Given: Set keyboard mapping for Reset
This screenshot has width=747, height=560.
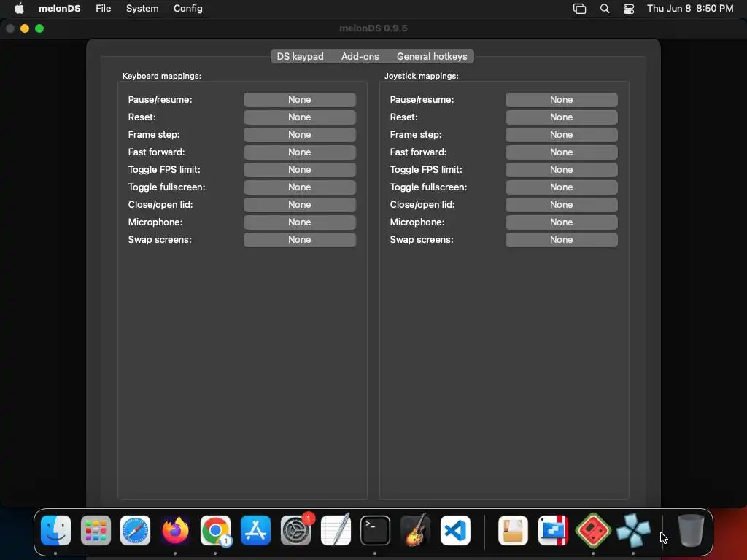Looking at the screenshot, I should pyautogui.click(x=300, y=117).
